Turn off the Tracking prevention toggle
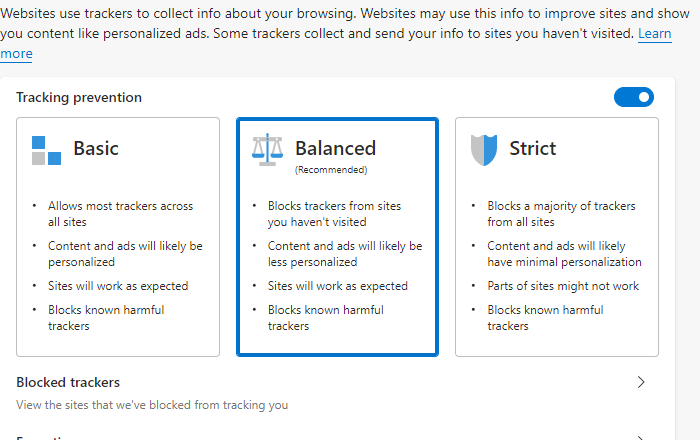The image size is (700, 440). coord(633,97)
